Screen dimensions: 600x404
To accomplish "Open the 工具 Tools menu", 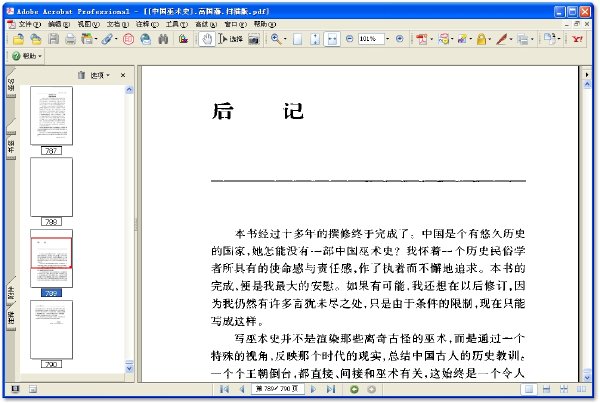I will point(176,24).
